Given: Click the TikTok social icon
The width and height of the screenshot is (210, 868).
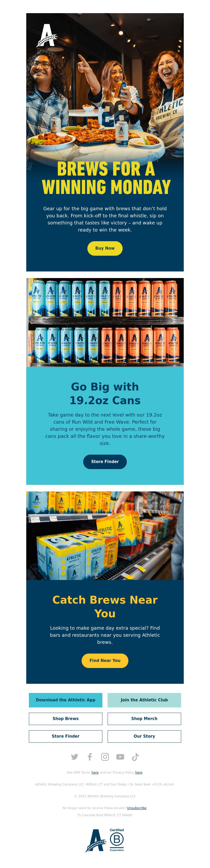Looking at the screenshot, I should tap(135, 757).
